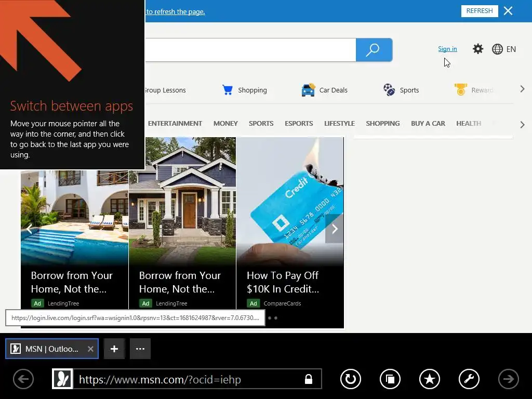Open the SHOPPING menu item
Screen dimensions: 532x399
click(383, 124)
